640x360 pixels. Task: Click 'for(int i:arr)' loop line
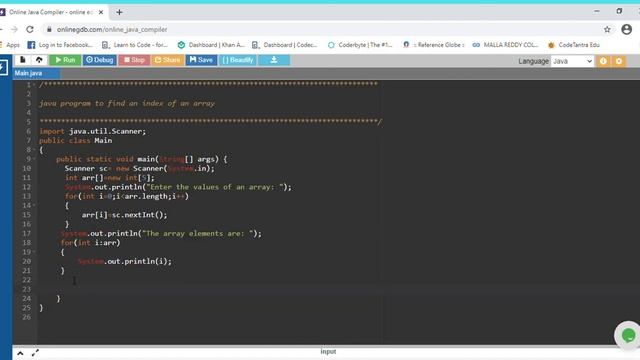(90, 243)
